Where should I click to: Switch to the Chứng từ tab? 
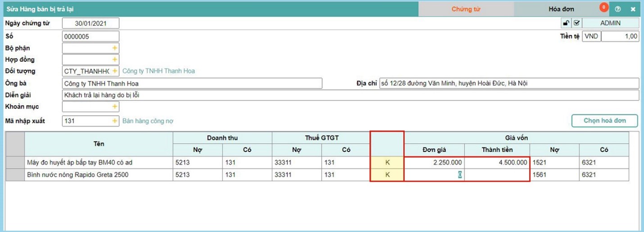(x=466, y=9)
